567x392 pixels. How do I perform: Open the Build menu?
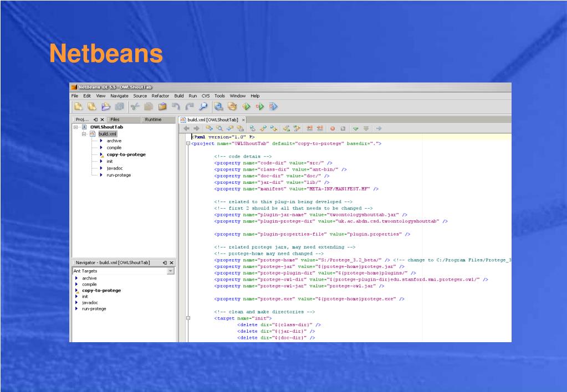179,96
